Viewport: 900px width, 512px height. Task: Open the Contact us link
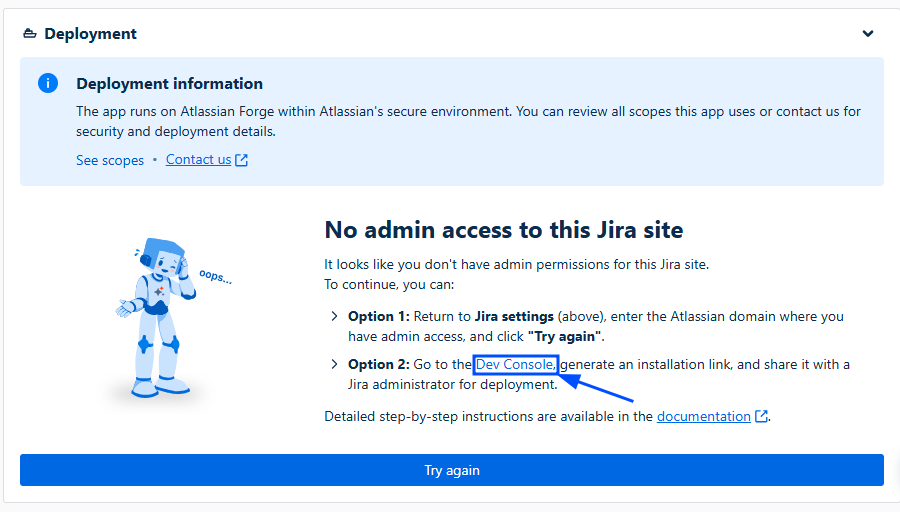(x=198, y=160)
